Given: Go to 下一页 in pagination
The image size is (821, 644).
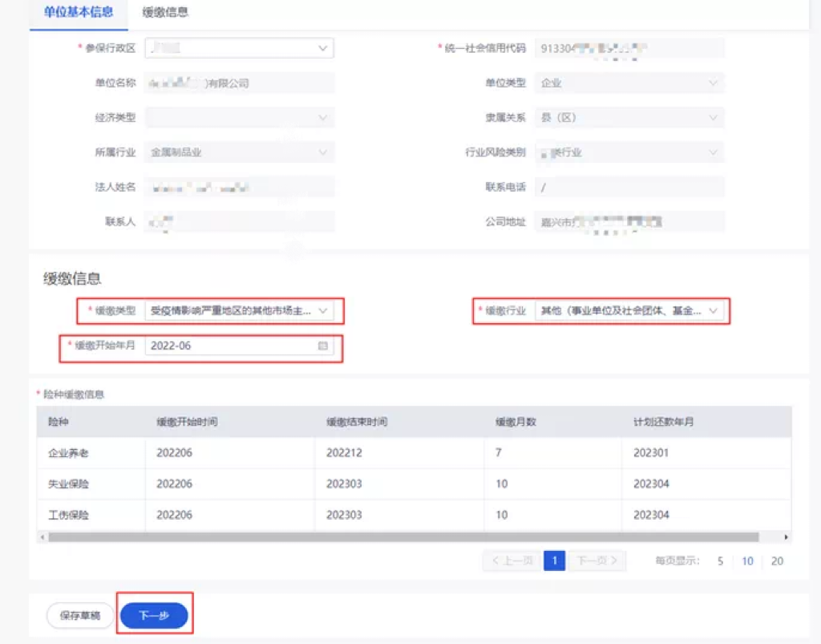Looking at the screenshot, I should [597, 561].
